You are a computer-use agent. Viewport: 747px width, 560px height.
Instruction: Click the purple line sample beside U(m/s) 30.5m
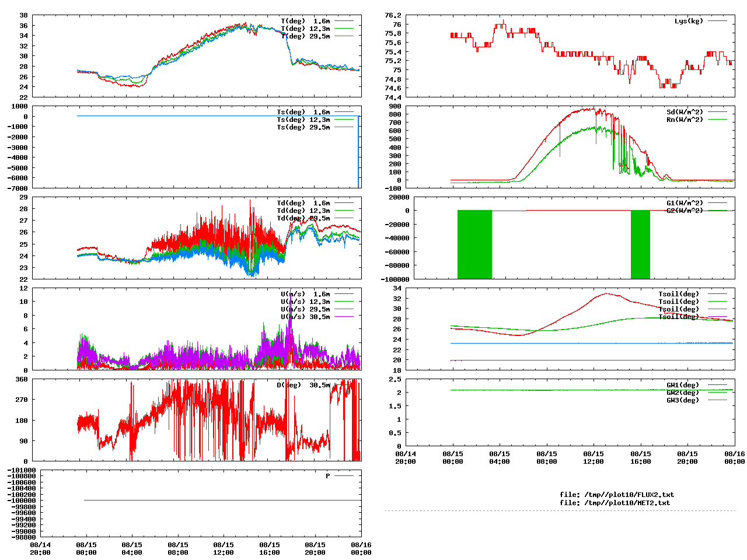click(344, 317)
